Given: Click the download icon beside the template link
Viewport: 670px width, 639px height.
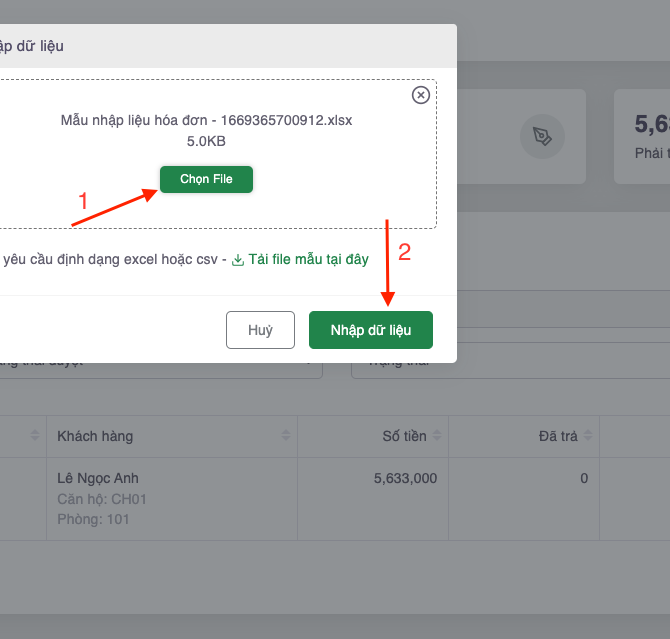Looking at the screenshot, I should 238,260.
